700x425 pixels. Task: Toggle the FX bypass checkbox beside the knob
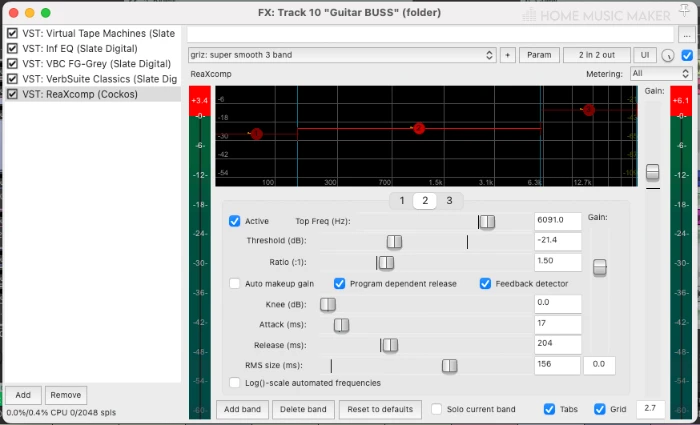[x=687, y=55]
